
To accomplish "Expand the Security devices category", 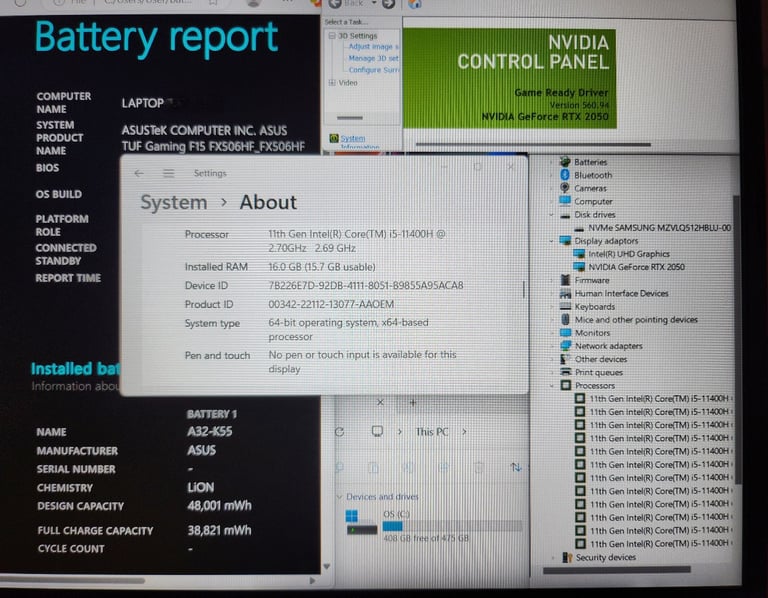I will [x=553, y=557].
